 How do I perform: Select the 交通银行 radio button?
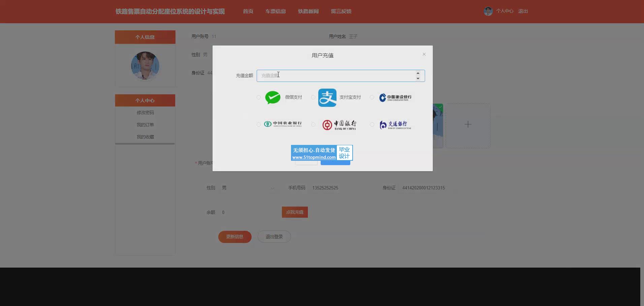tap(372, 124)
